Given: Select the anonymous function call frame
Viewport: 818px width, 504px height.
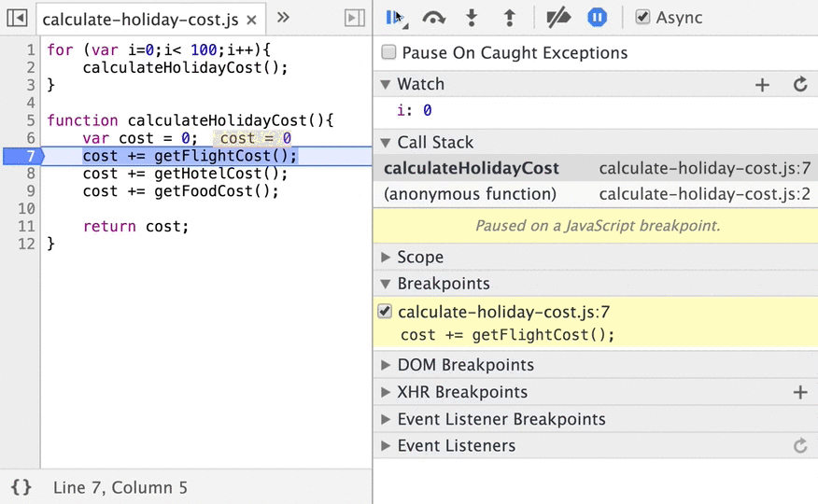Looking at the screenshot, I should (596, 194).
